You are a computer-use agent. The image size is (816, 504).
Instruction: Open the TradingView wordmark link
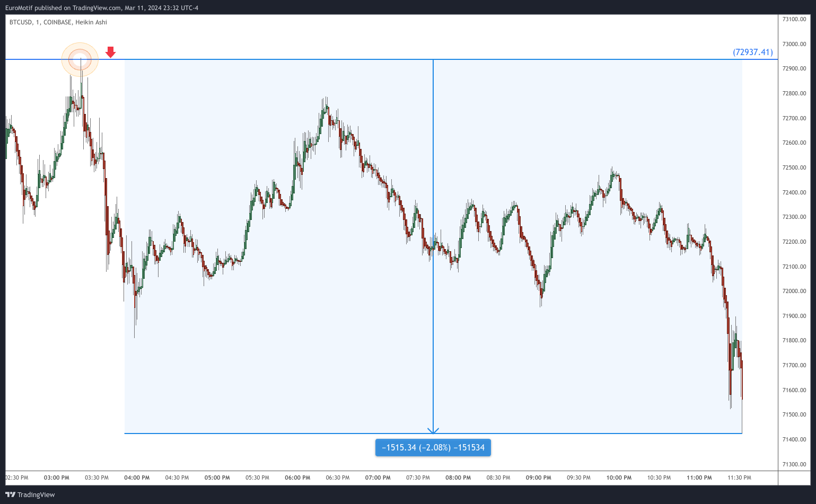pos(36,494)
